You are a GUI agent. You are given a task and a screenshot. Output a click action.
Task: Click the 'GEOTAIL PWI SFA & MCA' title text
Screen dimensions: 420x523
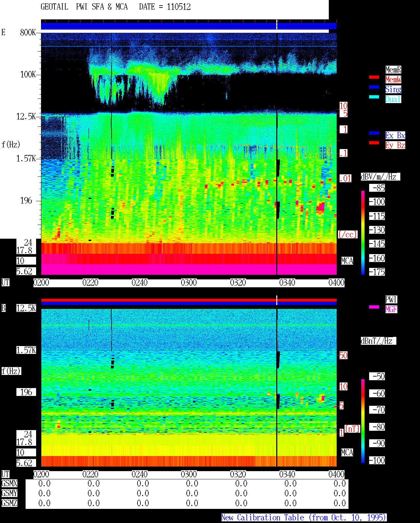(x=84, y=7)
